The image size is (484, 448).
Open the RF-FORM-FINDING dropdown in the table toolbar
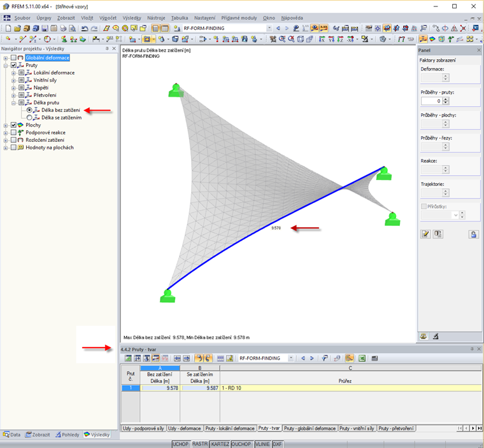click(291, 358)
